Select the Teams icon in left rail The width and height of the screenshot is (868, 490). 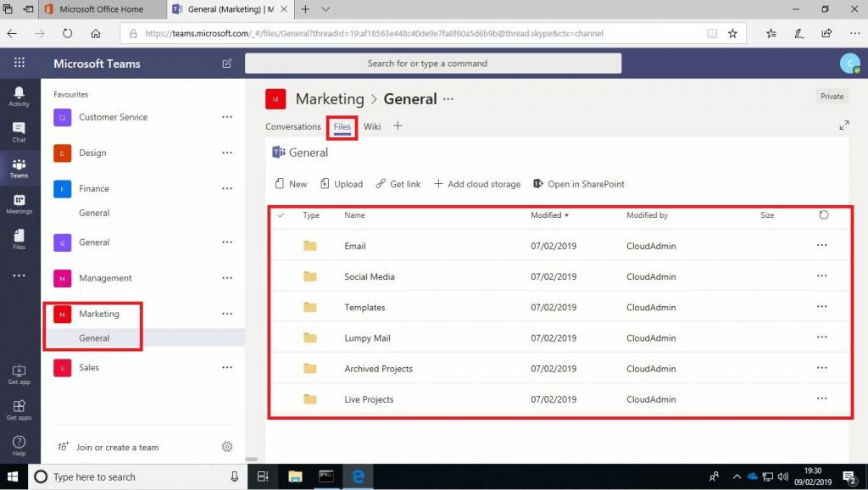pyautogui.click(x=19, y=169)
